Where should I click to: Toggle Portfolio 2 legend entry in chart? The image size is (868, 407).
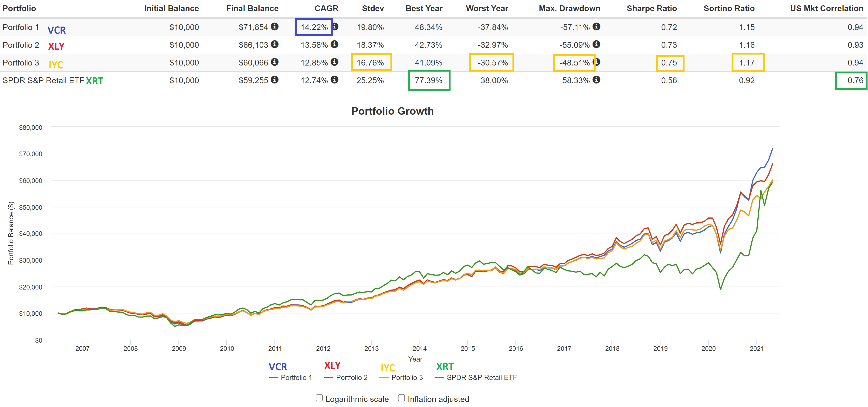click(346, 377)
